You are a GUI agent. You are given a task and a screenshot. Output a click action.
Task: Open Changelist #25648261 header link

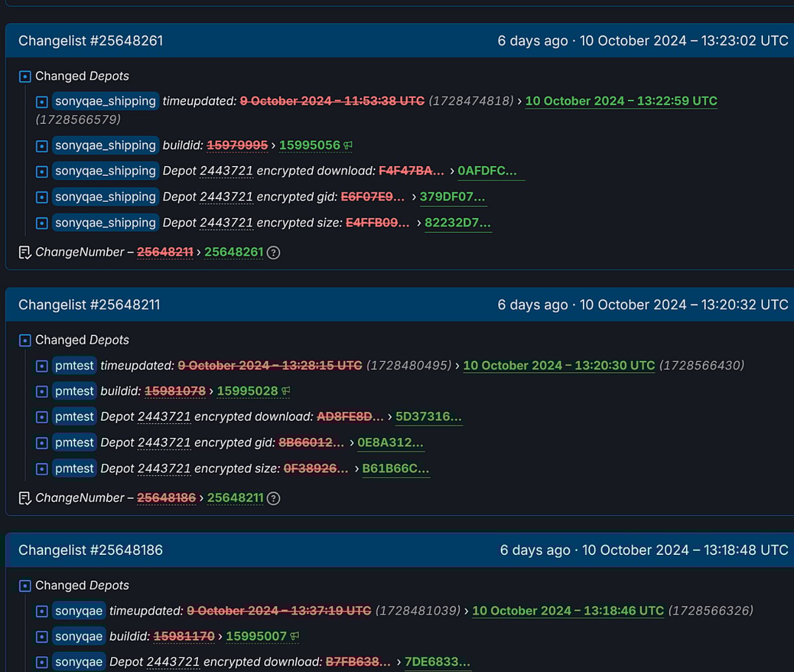91,41
